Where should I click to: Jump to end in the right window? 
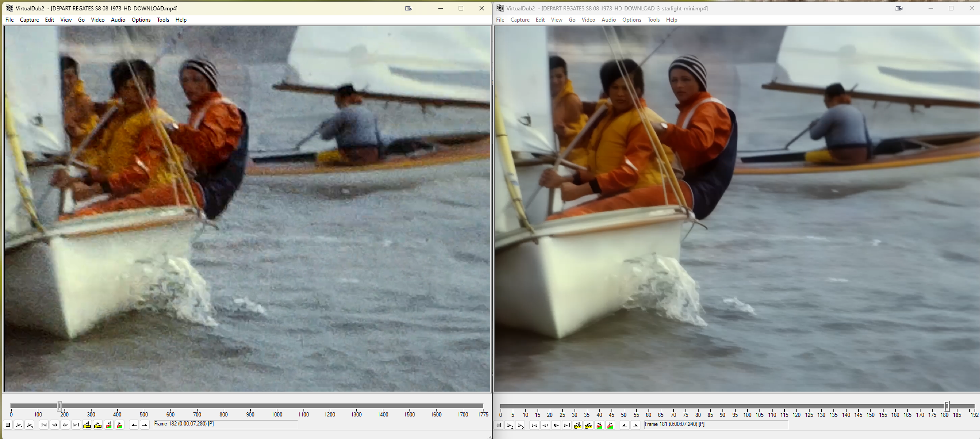click(567, 425)
